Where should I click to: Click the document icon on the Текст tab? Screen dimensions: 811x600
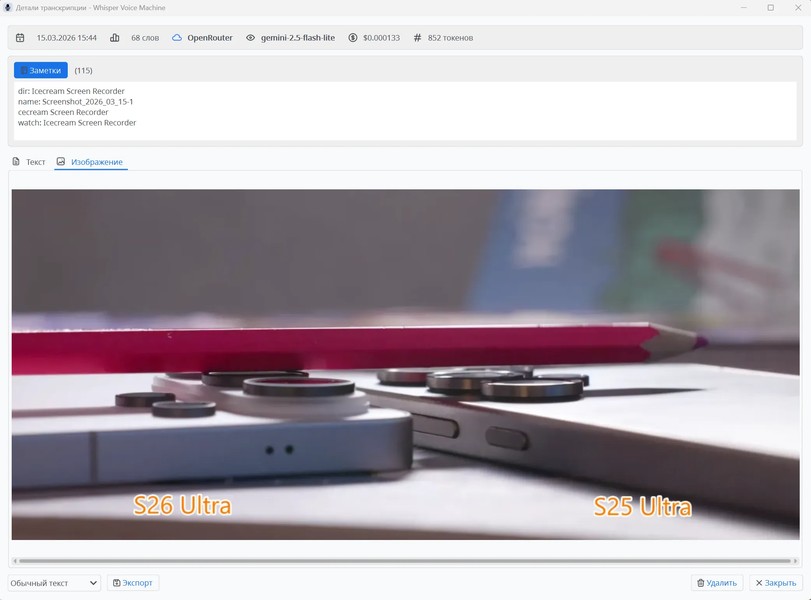click(x=16, y=161)
